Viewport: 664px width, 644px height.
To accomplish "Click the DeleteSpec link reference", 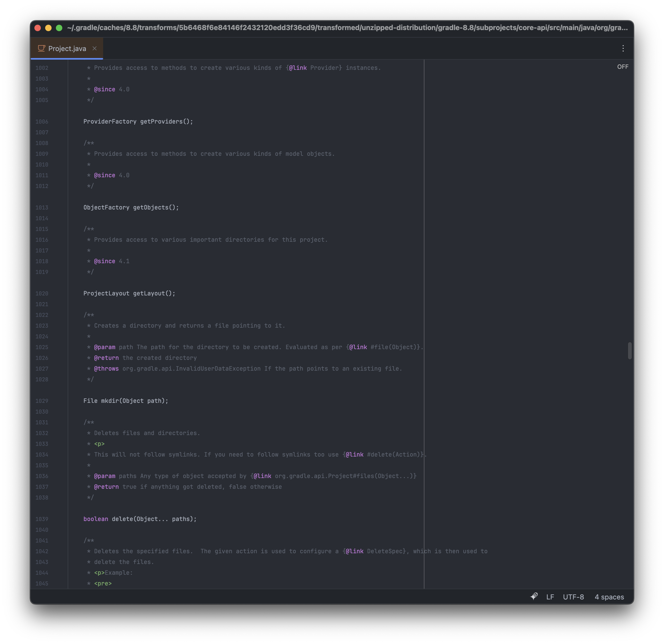I will click(384, 551).
